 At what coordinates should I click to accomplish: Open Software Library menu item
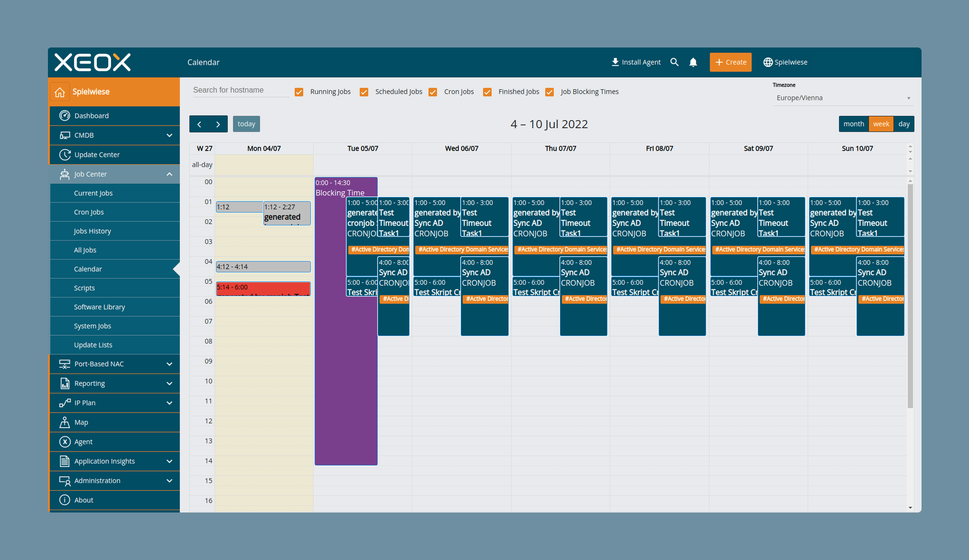pos(115,307)
